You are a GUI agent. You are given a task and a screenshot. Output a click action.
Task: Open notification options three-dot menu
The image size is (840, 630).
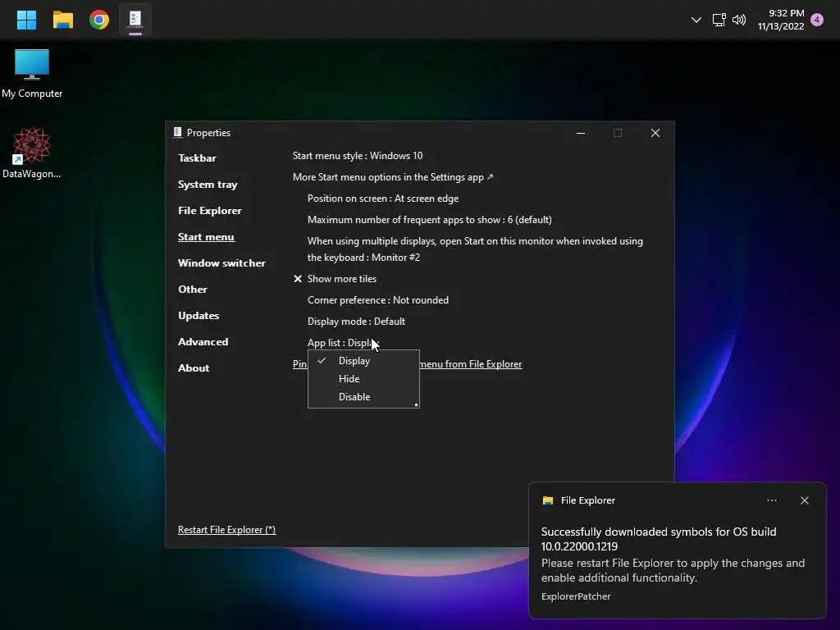pyautogui.click(x=771, y=500)
